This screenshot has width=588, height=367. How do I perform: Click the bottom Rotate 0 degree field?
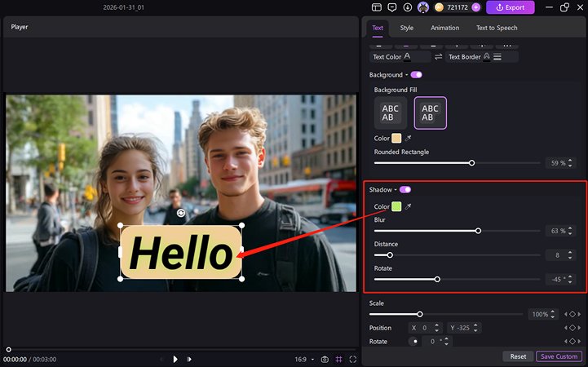tap(432, 341)
